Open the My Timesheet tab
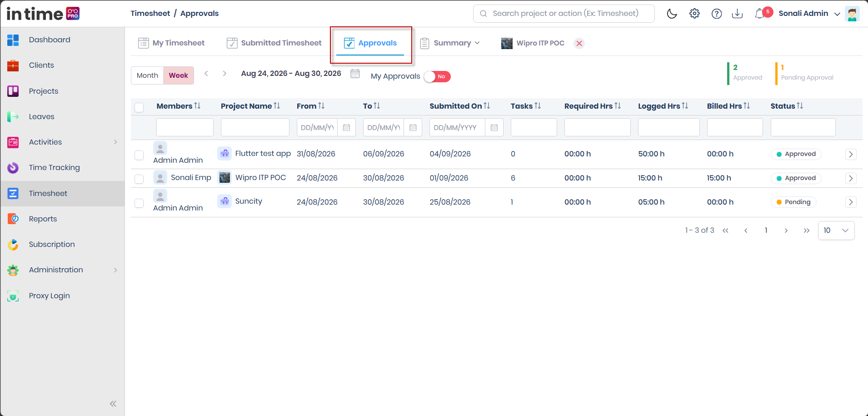 click(x=171, y=43)
